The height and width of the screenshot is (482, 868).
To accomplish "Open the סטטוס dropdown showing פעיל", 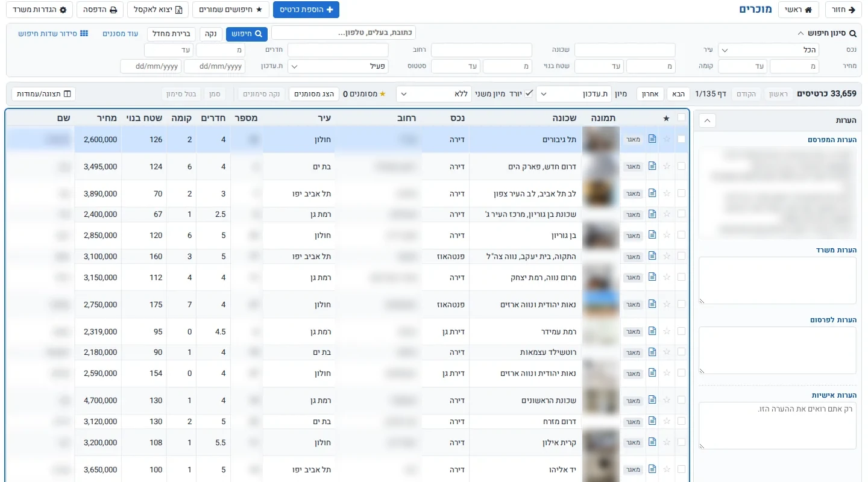I will click(x=338, y=66).
